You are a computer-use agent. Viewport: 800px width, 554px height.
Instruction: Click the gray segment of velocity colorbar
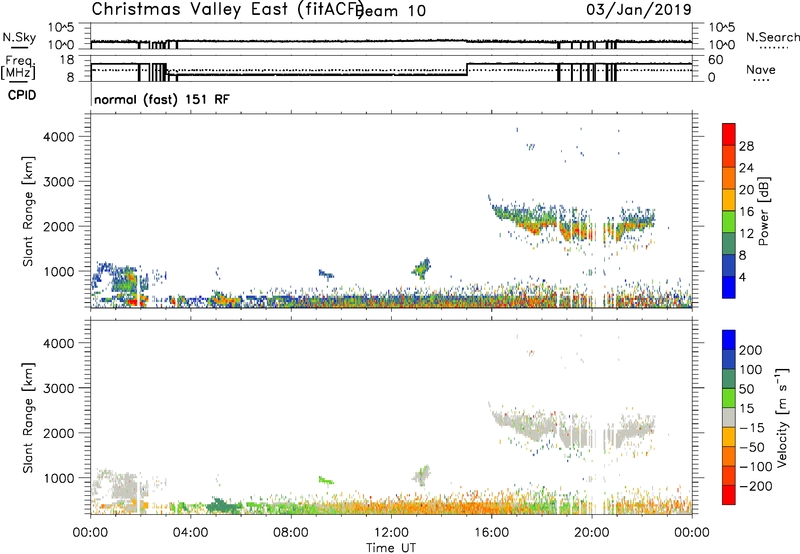729,417
